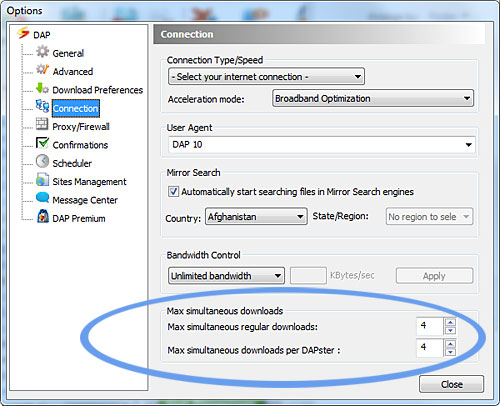Viewport: 500px width, 406px height.
Task: Click the downloads per DAPster value field
Action: click(430, 348)
